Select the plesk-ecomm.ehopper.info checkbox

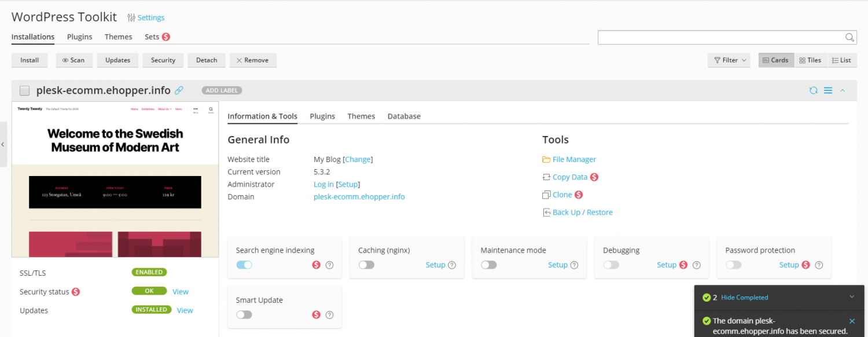pos(24,90)
